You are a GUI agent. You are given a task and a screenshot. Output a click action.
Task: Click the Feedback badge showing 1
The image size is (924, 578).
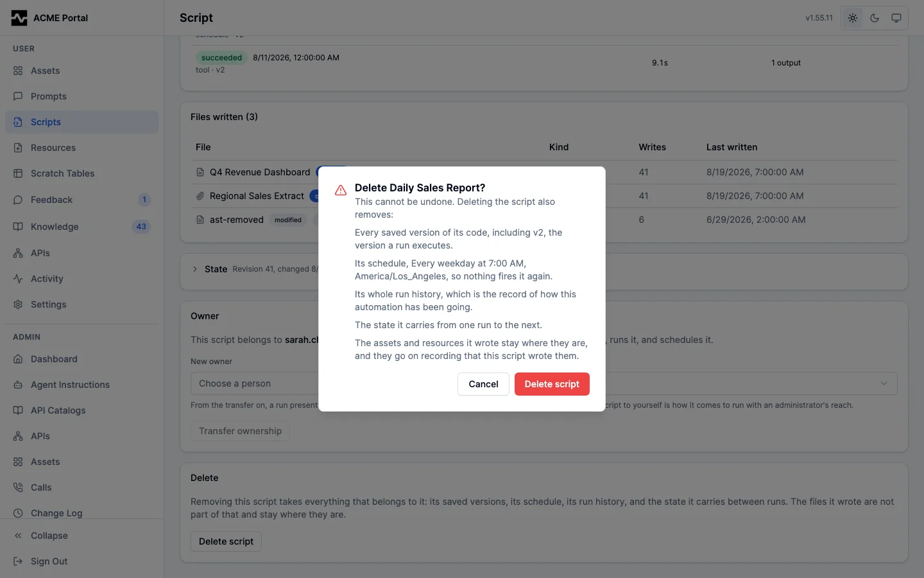[144, 200]
